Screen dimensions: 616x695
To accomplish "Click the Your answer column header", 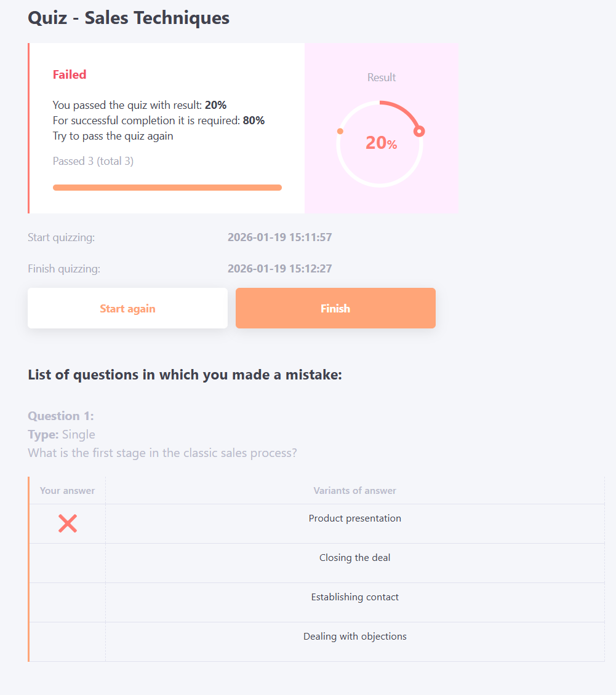I will click(67, 491).
